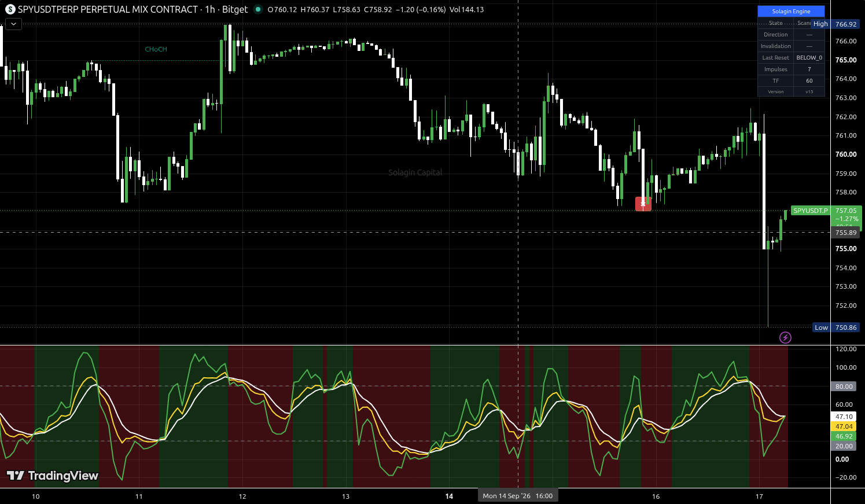Image resolution: width=865 pixels, height=504 pixels.
Task: Click the Solagin Engine table header
Action: pyautogui.click(x=791, y=12)
